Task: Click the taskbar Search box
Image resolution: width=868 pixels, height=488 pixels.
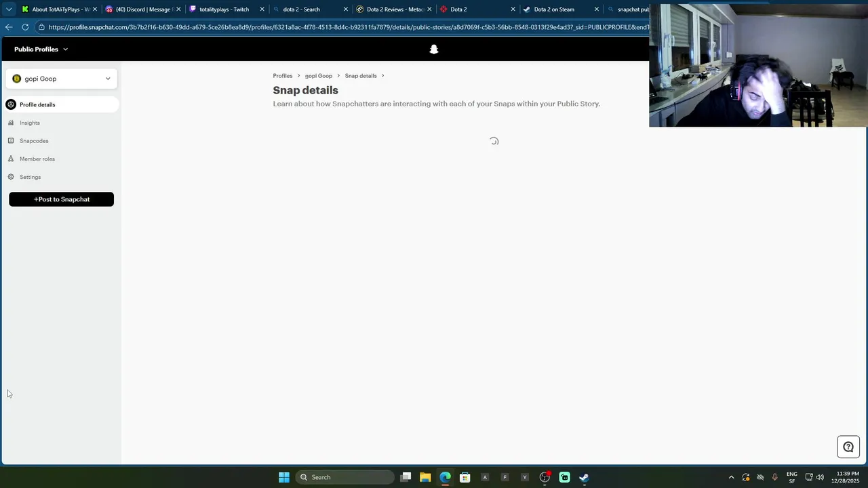Action: [x=344, y=477]
